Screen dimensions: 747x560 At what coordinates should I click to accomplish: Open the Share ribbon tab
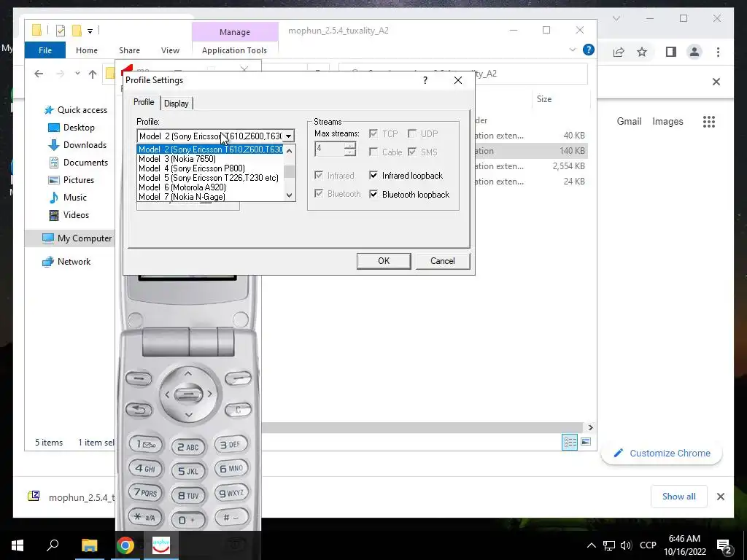130,50
